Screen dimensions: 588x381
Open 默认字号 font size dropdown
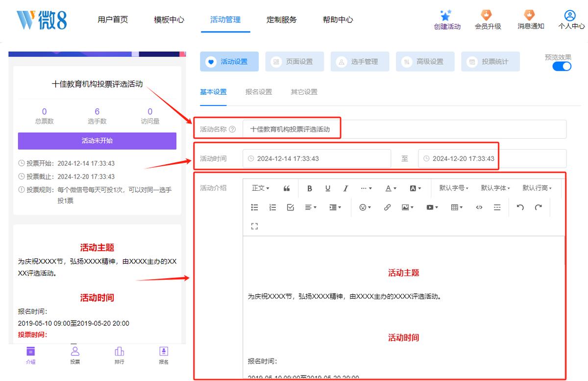click(454, 188)
